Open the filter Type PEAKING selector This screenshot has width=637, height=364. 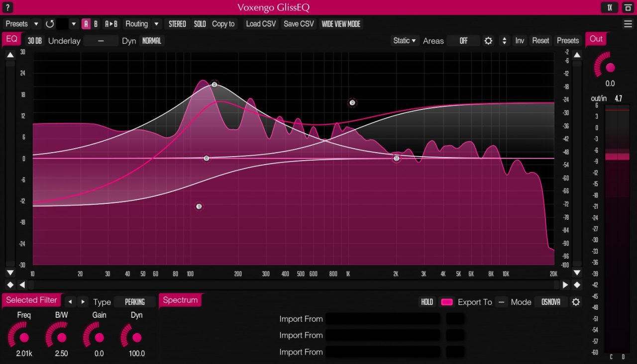coord(134,302)
